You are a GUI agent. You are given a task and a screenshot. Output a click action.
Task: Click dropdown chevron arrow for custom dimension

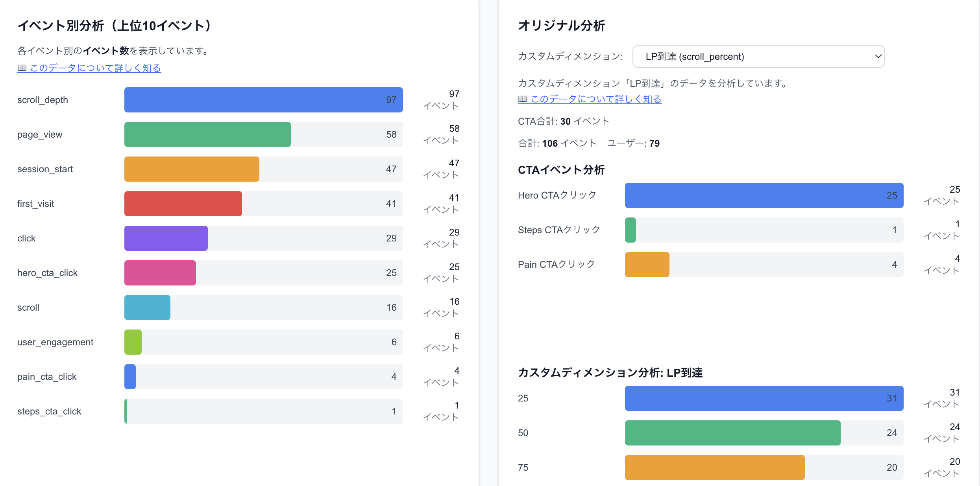point(878,57)
